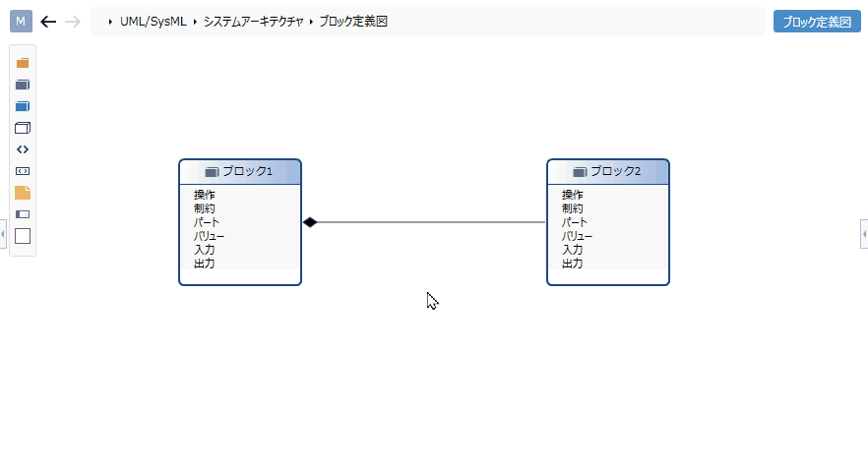Image resolution: width=868 pixels, height=467 pixels.
Task: Select the ブロック1 title
Action: tap(247, 171)
